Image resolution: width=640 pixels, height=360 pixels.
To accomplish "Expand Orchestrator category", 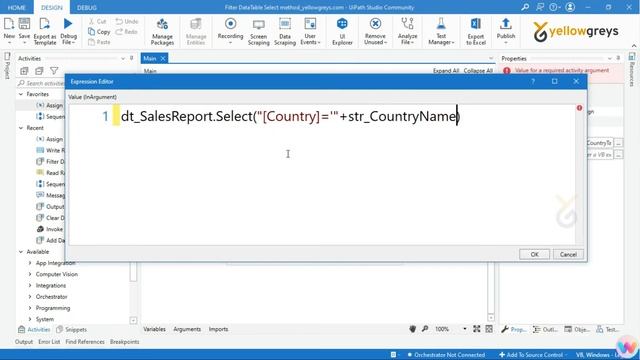I will pyautogui.click(x=30, y=297).
